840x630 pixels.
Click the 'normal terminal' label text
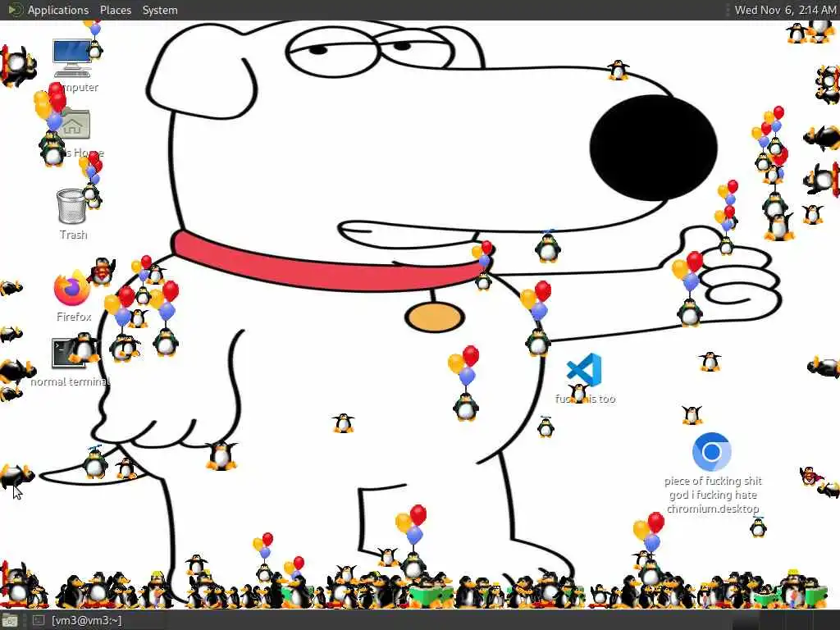tap(71, 382)
